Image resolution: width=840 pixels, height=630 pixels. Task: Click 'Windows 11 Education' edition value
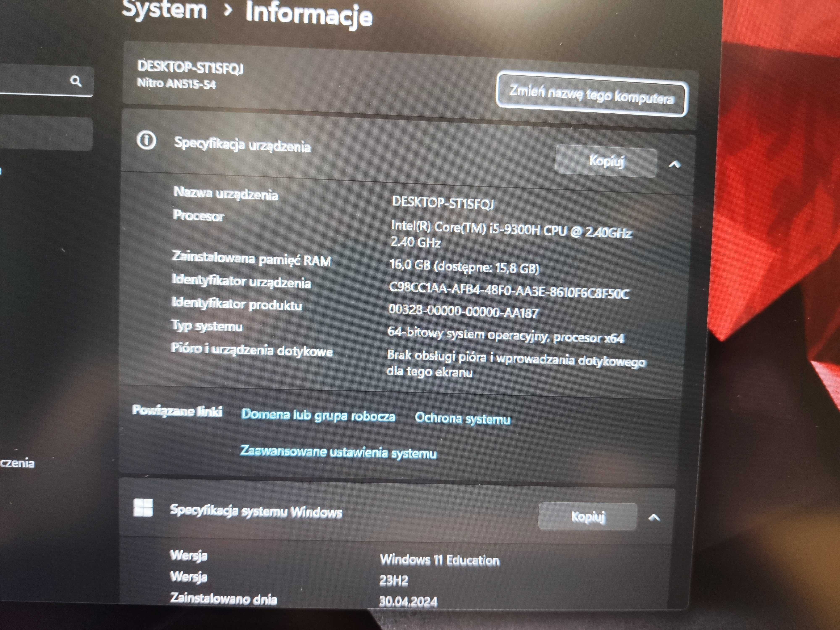pos(440,560)
